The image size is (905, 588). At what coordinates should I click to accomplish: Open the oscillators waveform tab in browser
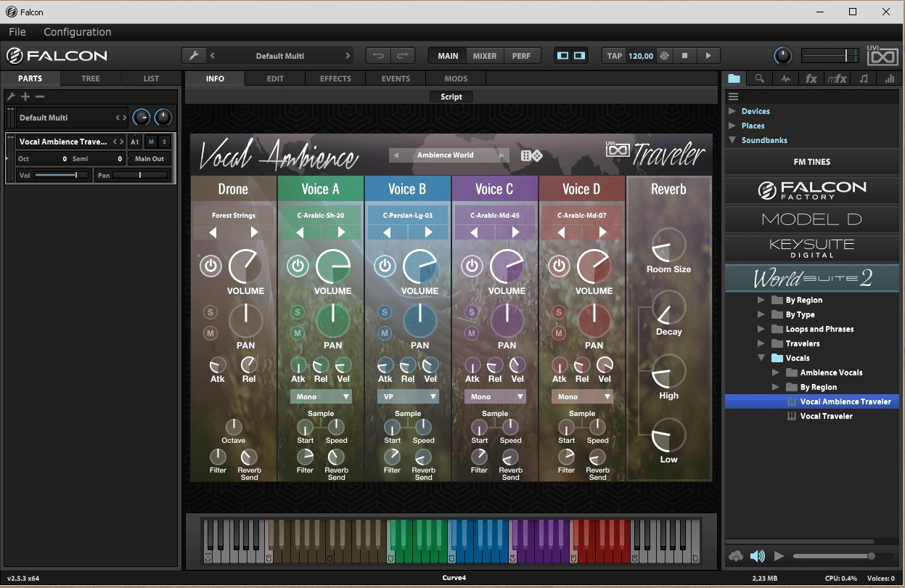click(786, 79)
